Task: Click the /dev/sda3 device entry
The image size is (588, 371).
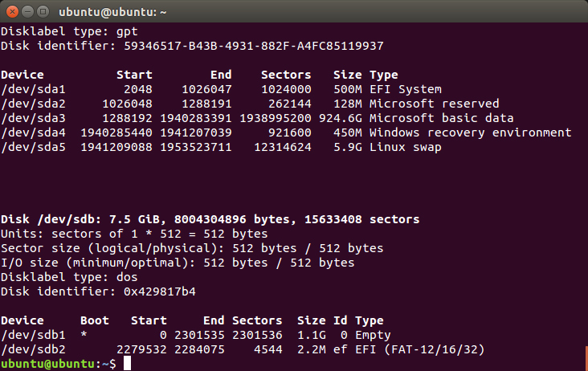Action: [x=33, y=118]
